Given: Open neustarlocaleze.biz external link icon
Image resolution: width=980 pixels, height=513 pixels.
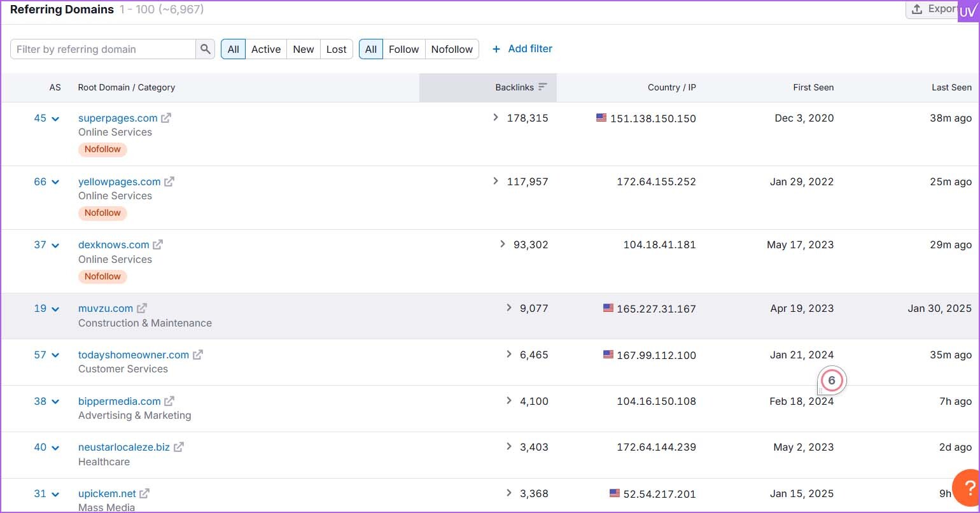Looking at the screenshot, I should click(179, 447).
